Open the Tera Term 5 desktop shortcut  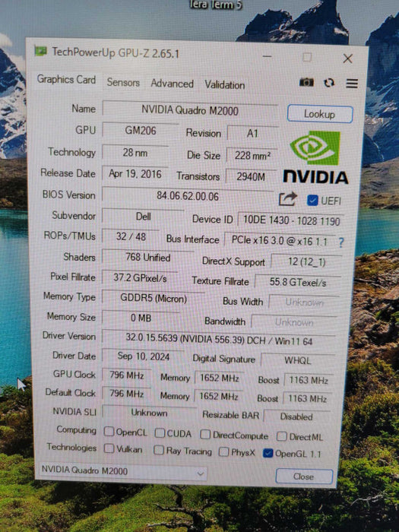click(215, 5)
